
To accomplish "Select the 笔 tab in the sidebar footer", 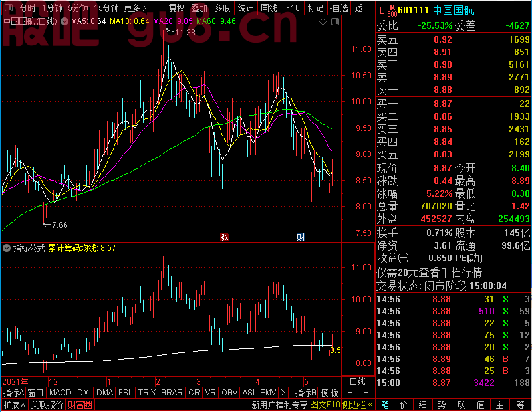I will pos(384,405).
